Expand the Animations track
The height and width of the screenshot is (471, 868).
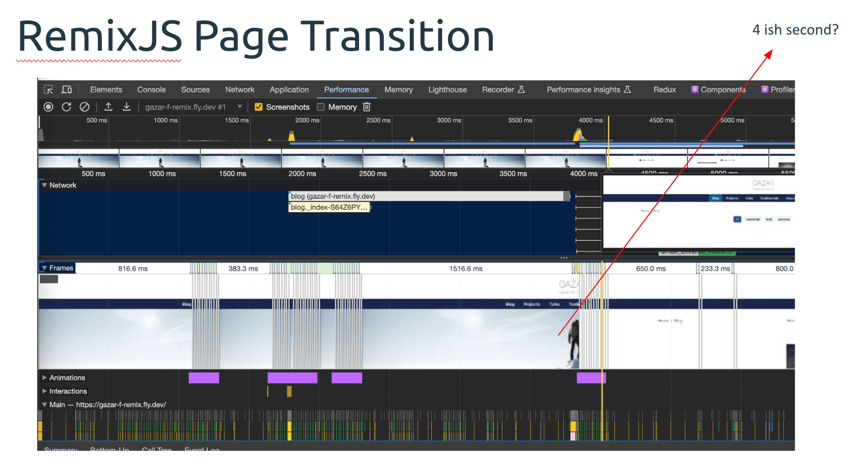44,378
